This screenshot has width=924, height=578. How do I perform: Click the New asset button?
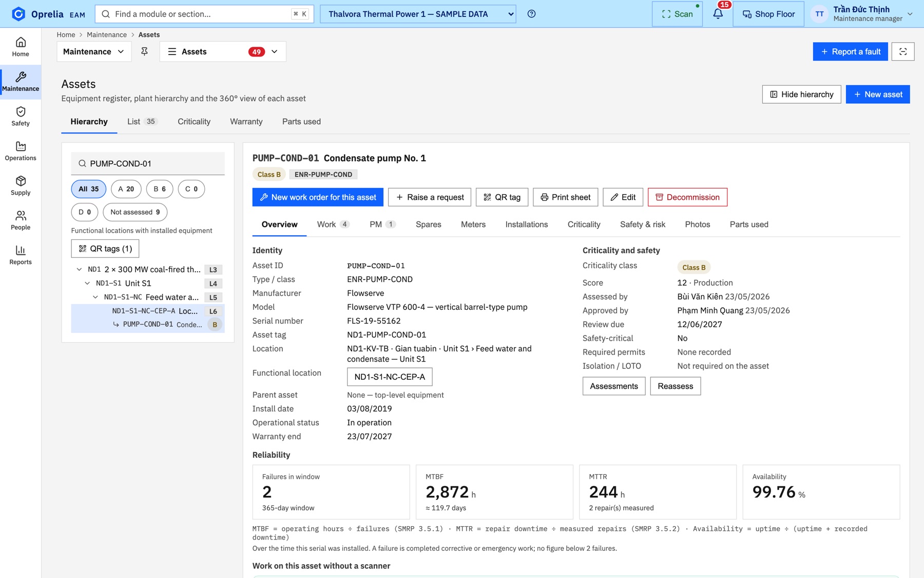pos(878,95)
